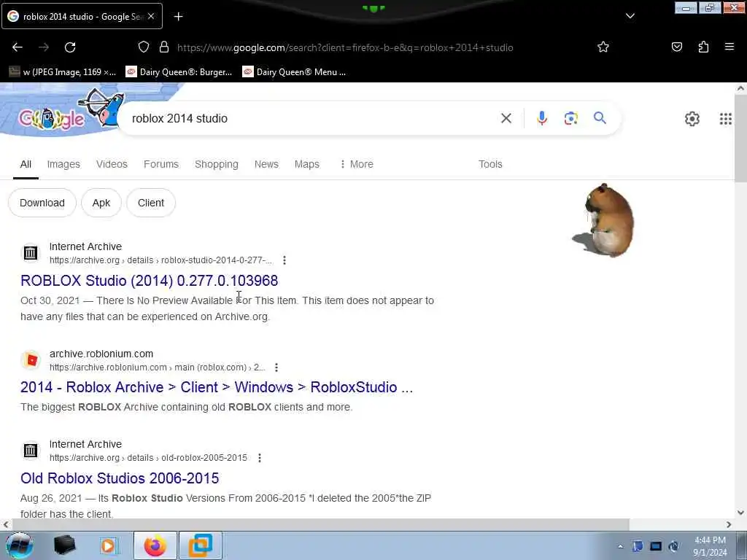Focus the browser URL address bar

coord(345,47)
